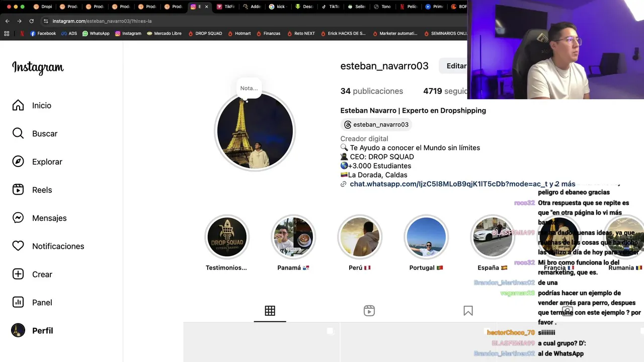Open the Netflix bookmark icon
This screenshot has height=362, width=644.
tap(22, 34)
